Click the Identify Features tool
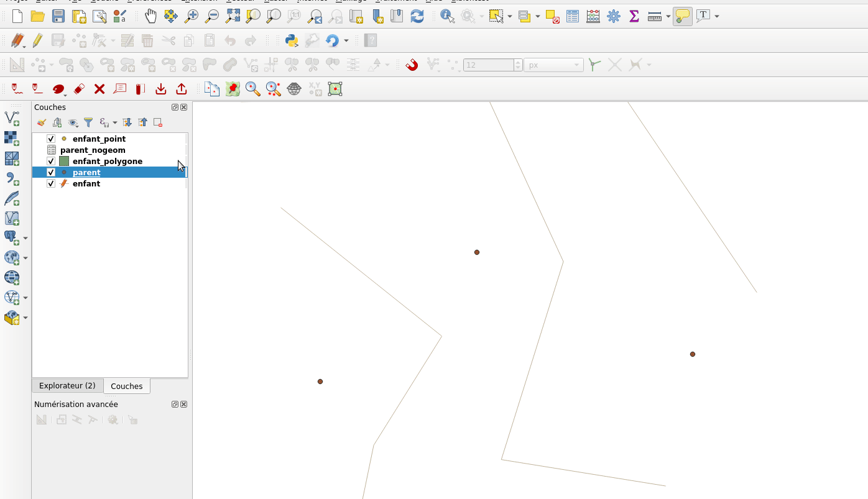 click(447, 16)
